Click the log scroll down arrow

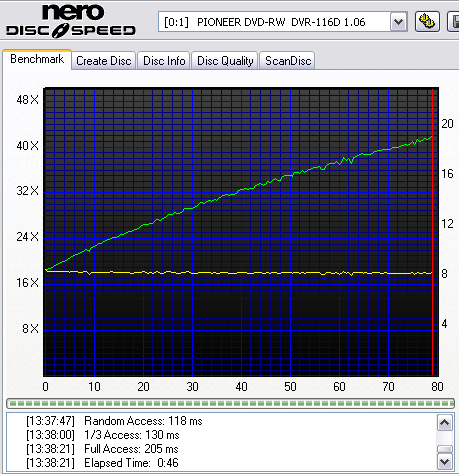[x=445, y=462]
